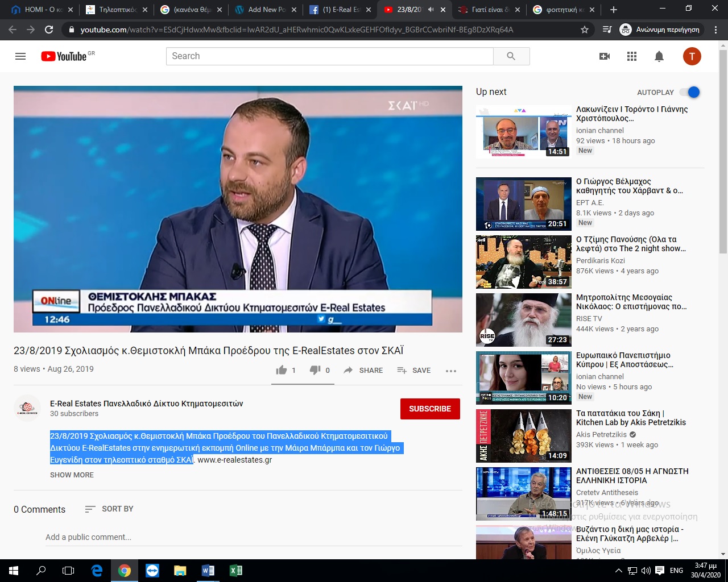Open the E-Real Estates channel avatar
Screen dimensions: 728x582
pos(27,408)
